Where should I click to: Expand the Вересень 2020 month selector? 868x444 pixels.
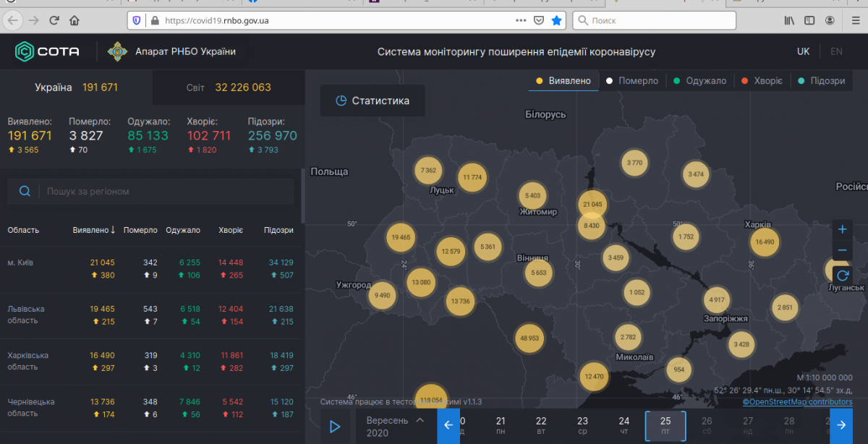coord(395,427)
